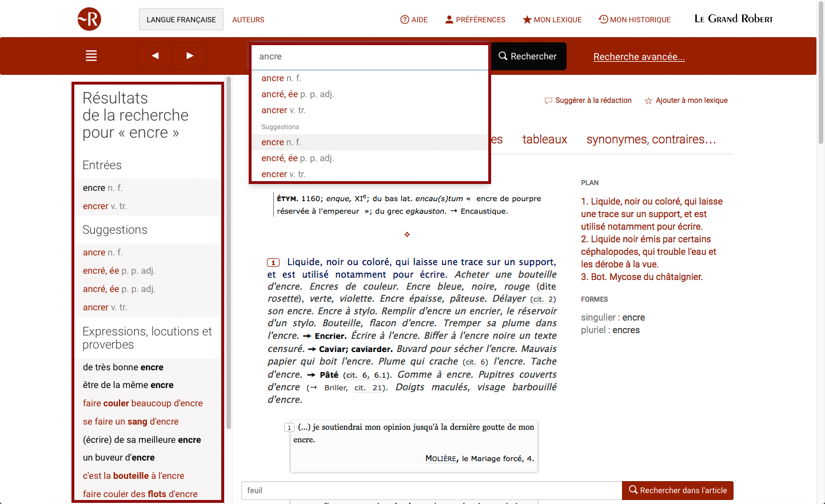Open the hamburger menu icon
825x504 pixels.
[91, 56]
